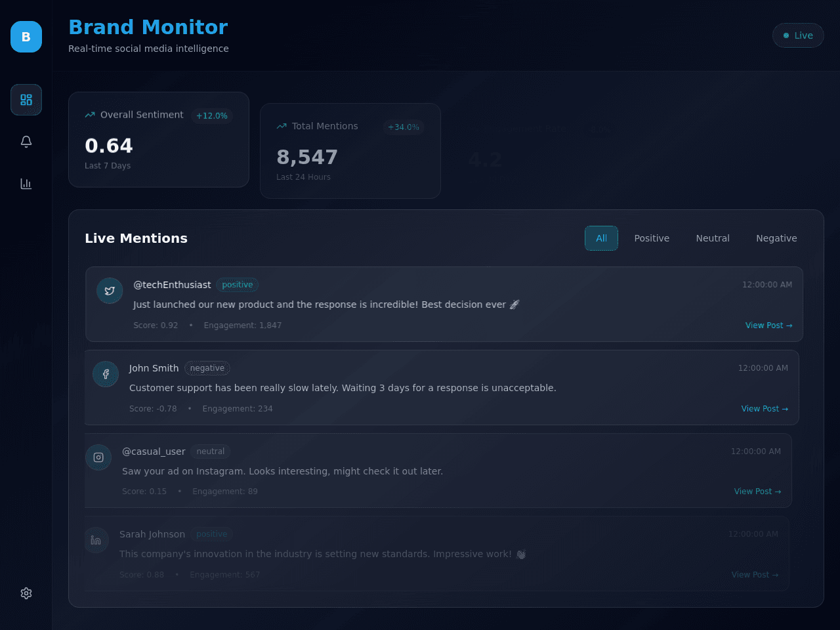The image size is (840, 630).
Task: Click the 8,547 total mentions value
Action: coord(307,157)
